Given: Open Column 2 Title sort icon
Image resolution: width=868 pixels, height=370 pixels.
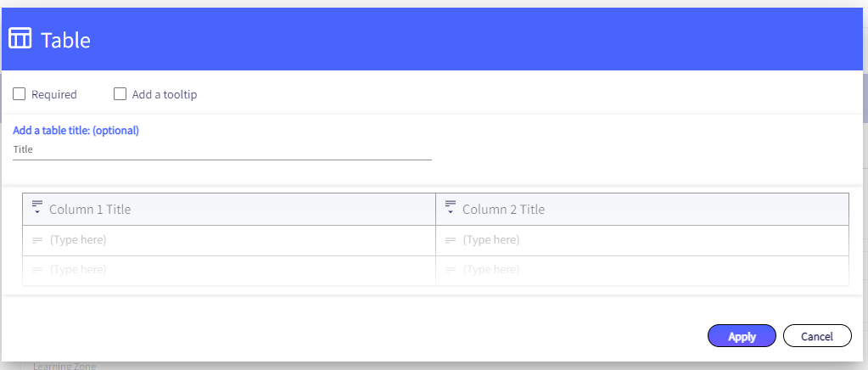Looking at the screenshot, I should click(451, 207).
